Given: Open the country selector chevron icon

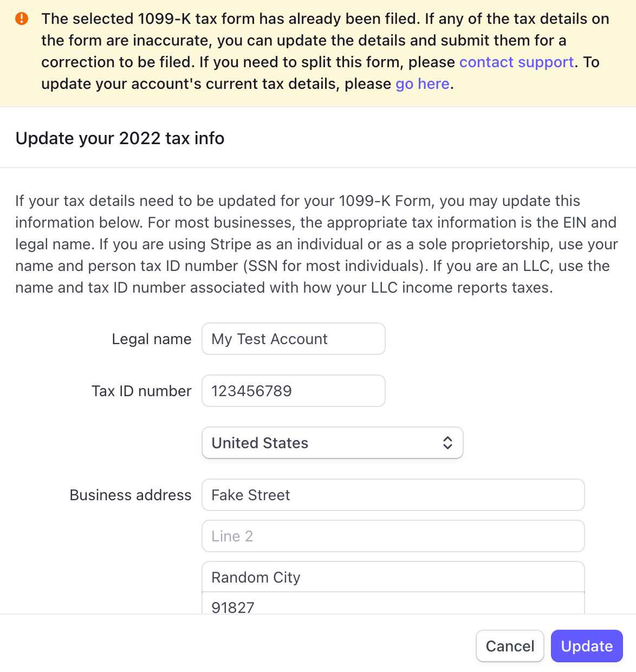Looking at the screenshot, I should [447, 443].
